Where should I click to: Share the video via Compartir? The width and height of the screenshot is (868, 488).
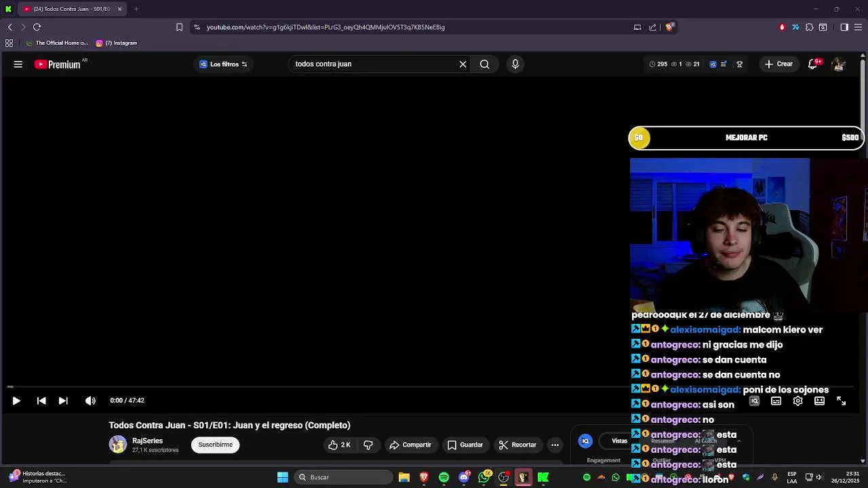(410, 445)
